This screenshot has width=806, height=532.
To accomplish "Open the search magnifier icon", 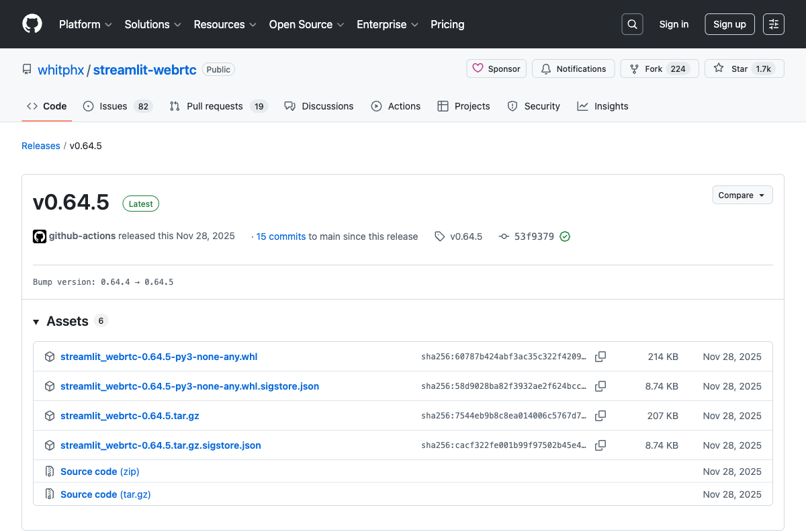I will 632,24.
